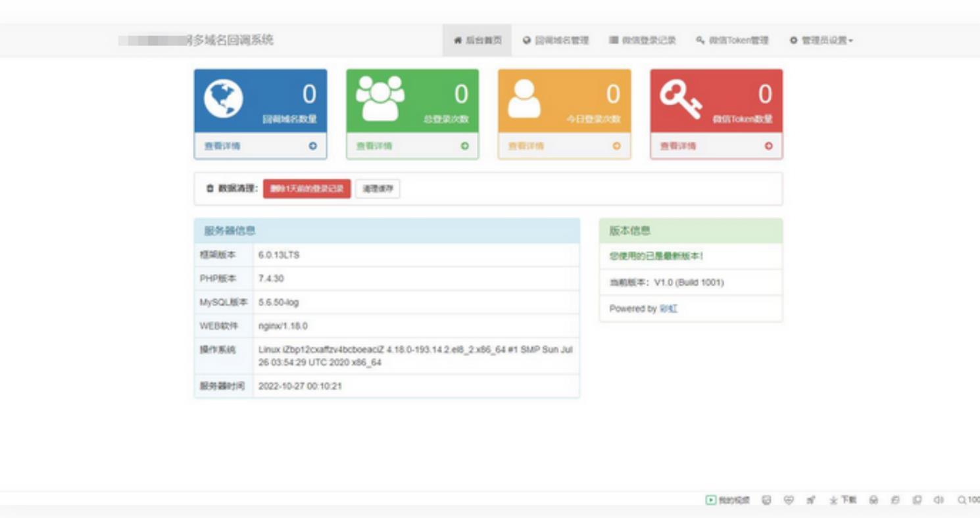Open 回调域名管理 in the navbar
The width and height of the screenshot is (980, 518).
tap(556, 40)
